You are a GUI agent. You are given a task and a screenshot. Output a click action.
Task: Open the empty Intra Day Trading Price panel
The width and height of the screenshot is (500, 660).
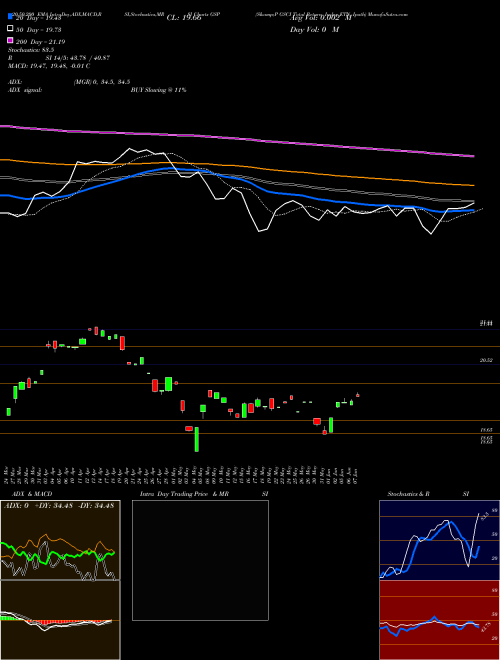click(x=200, y=560)
